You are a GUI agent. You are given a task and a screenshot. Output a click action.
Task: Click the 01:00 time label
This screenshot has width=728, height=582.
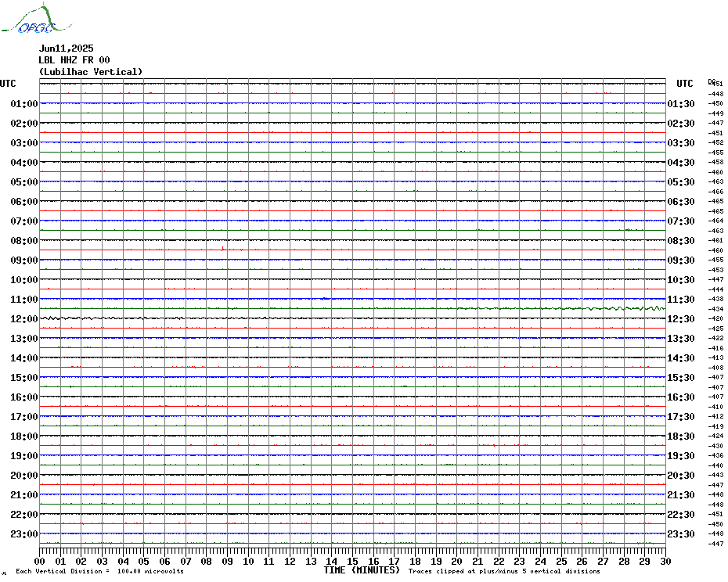(x=24, y=103)
